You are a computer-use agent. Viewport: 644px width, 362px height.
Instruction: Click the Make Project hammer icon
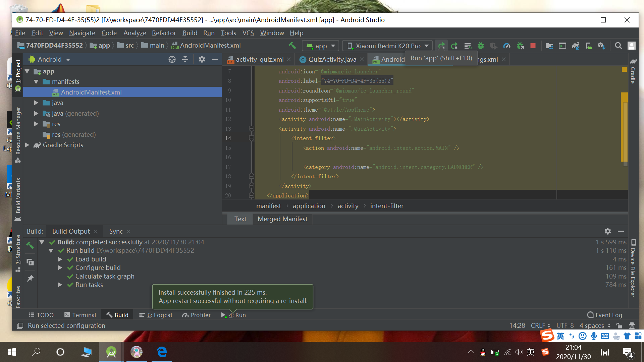(x=292, y=46)
